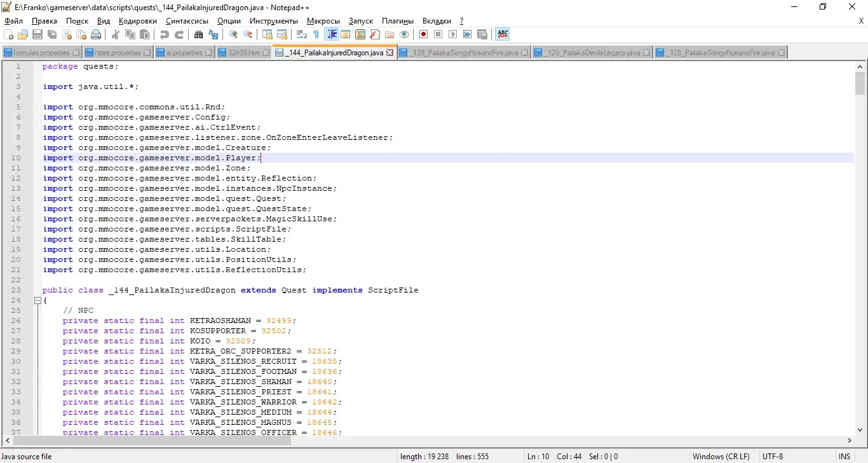Switch to formulas.properties tab

pyautogui.click(x=42, y=53)
